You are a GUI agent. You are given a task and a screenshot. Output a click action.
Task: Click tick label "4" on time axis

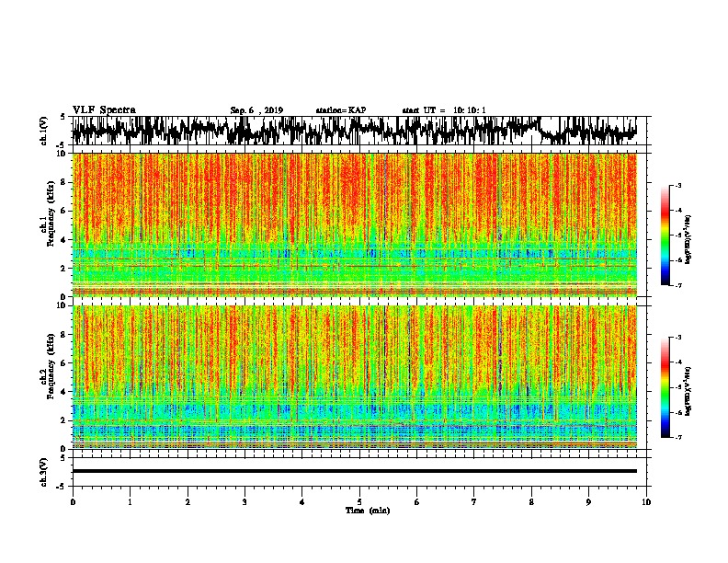point(302,502)
